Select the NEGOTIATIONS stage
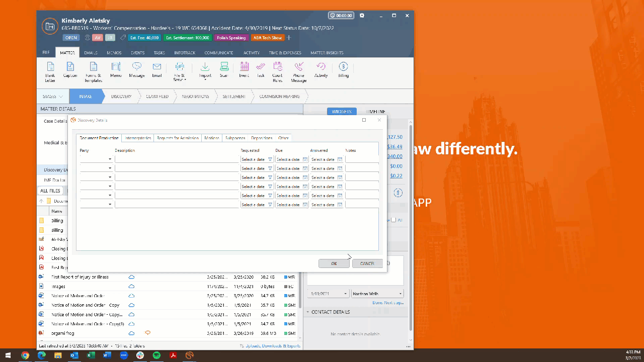Image resolution: width=644 pixels, height=362 pixels. click(196, 97)
